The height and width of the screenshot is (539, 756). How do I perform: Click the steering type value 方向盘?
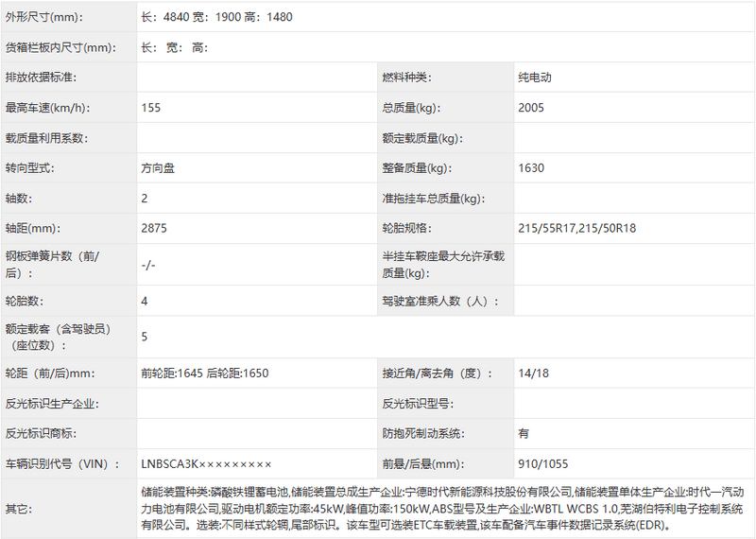click(x=158, y=168)
